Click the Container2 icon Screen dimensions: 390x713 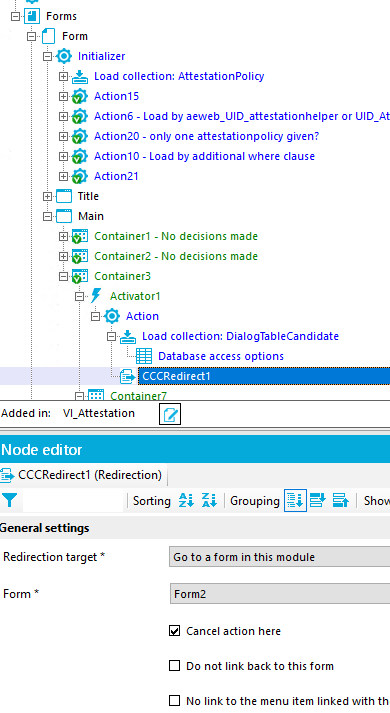point(80,256)
